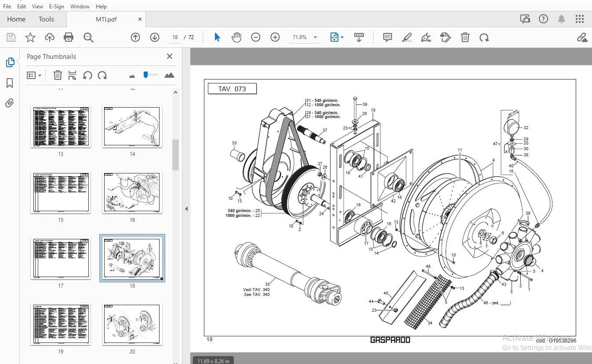Open the Help question mark icon
Viewport: 592px width, 364px height.
click(x=544, y=19)
